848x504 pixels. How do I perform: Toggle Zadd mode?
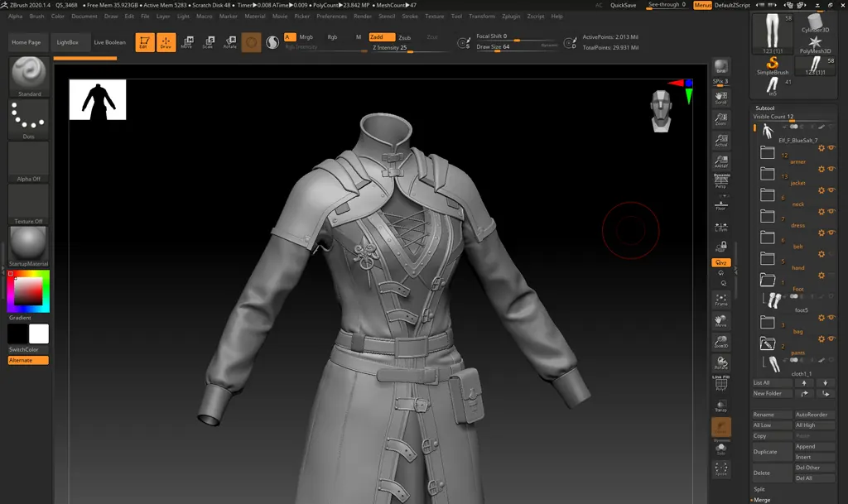381,36
